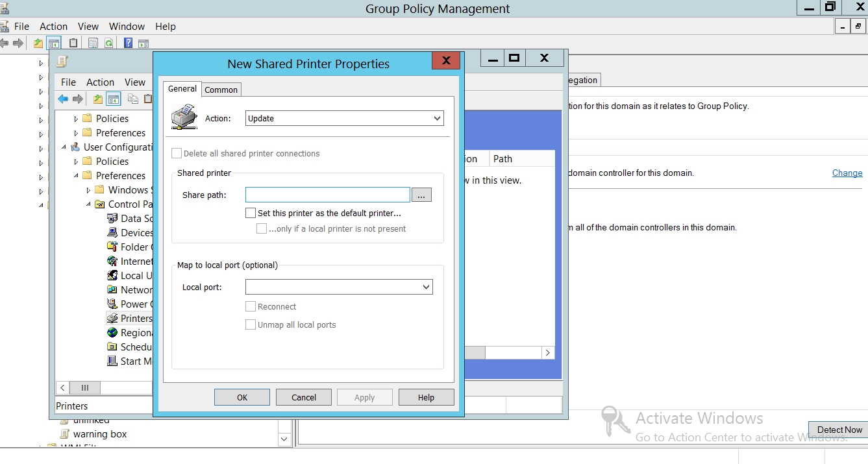Select the Scheduled Tasks node icon
This screenshot has height=464, width=868.
click(112, 347)
